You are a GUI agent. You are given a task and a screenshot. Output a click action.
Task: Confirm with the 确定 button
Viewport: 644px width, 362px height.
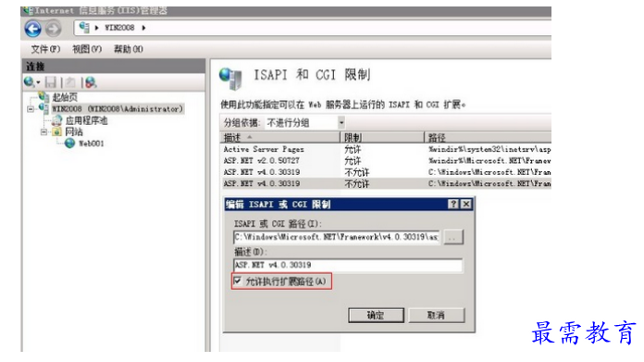pyautogui.click(x=377, y=315)
